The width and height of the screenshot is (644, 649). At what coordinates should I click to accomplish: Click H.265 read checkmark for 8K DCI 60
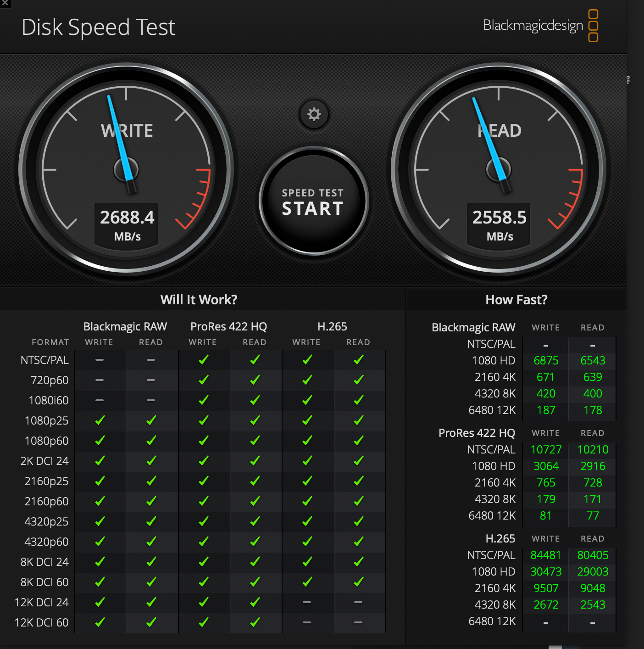click(358, 582)
